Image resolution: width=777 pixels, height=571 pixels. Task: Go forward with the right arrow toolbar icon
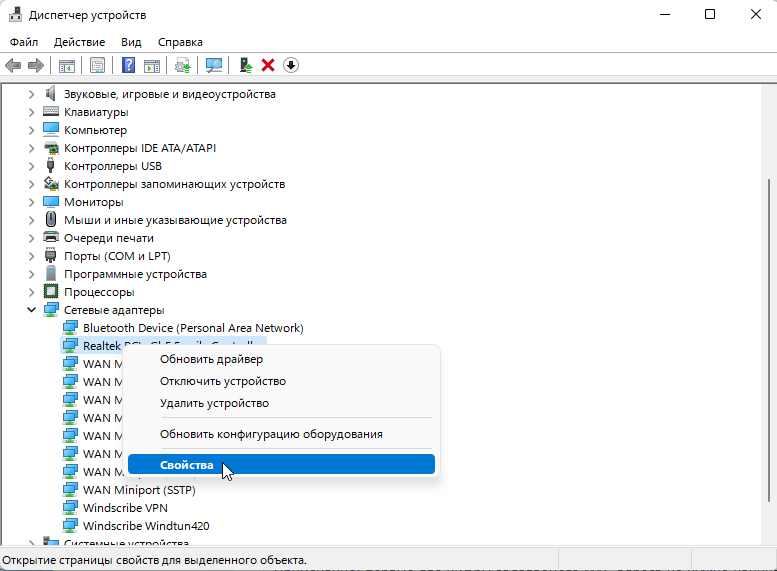tap(36, 65)
